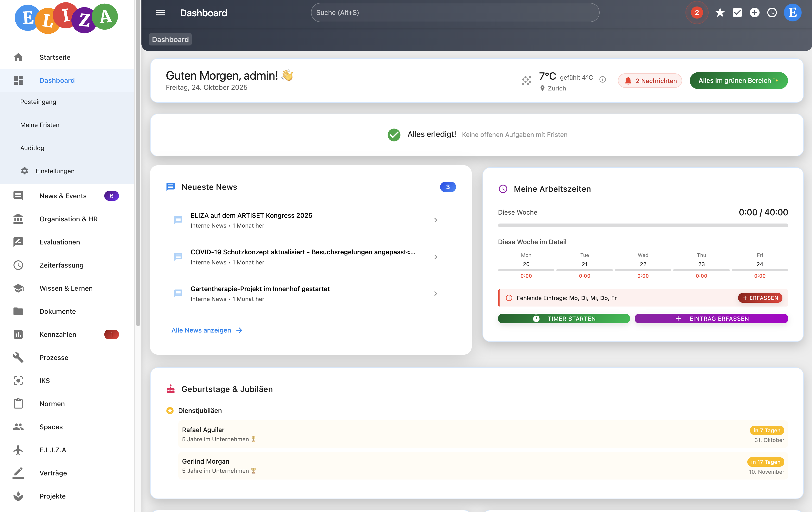Open the Zeiterfassung section via clock icon

[x=18, y=265]
